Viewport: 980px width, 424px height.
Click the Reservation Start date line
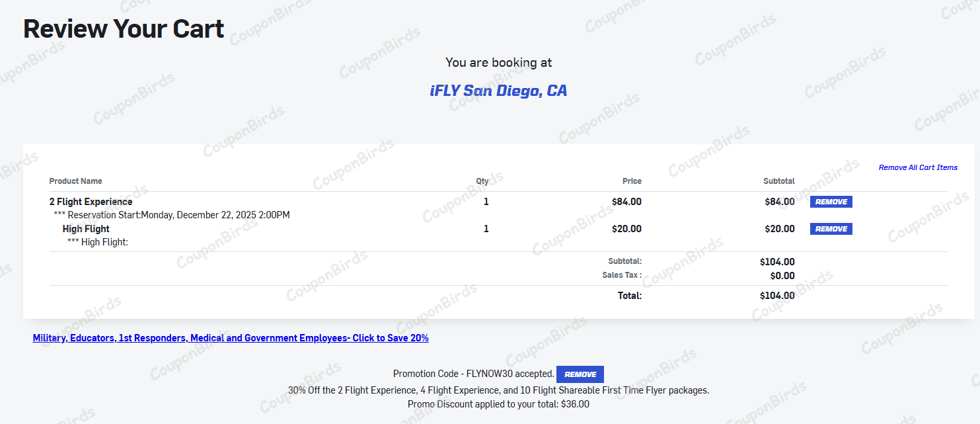(x=172, y=215)
